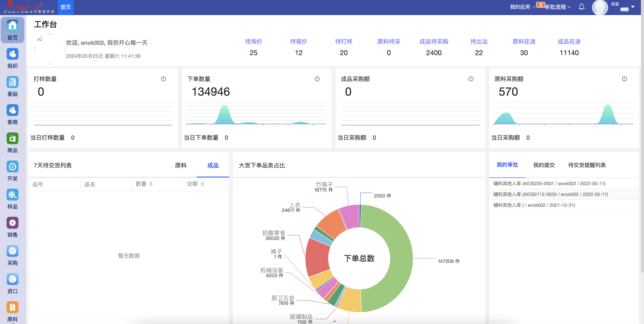644x324 pixels.
Task: Open approval AIOS2112-0035 entry
Action: (x=564, y=194)
